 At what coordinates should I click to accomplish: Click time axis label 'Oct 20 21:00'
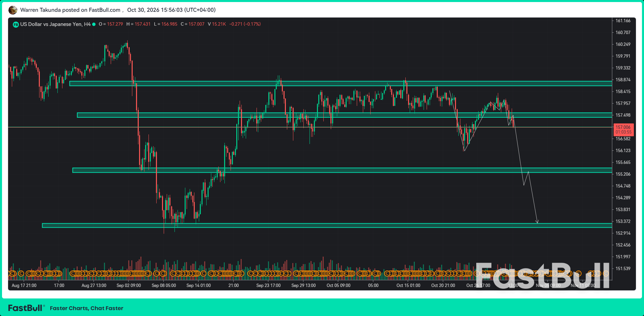click(443, 286)
